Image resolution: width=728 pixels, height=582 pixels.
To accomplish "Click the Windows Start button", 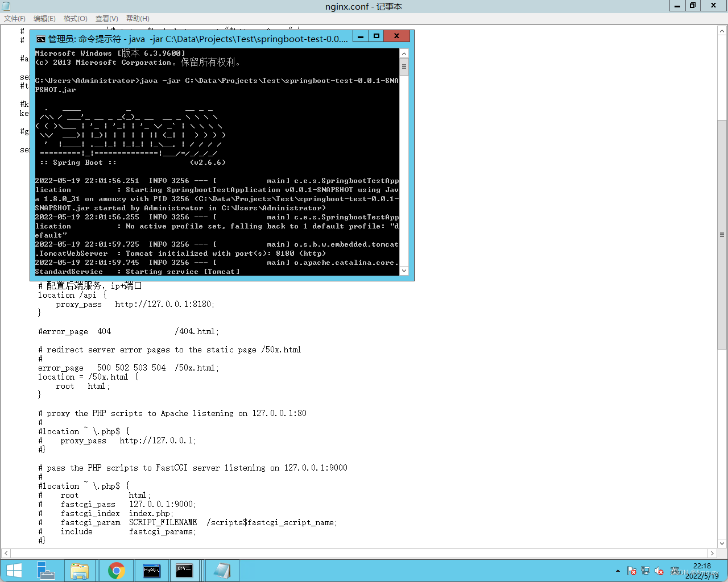I will [x=13, y=570].
